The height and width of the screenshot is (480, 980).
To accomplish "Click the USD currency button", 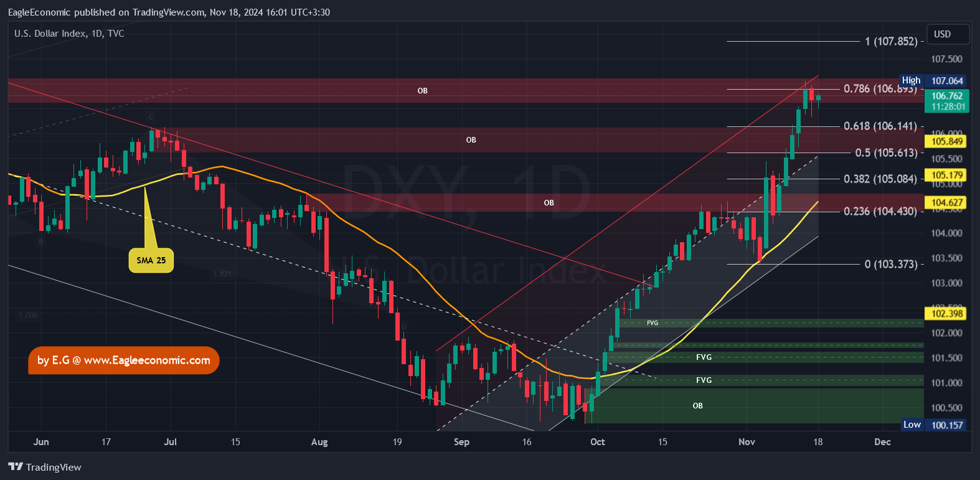I will [948, 34].
